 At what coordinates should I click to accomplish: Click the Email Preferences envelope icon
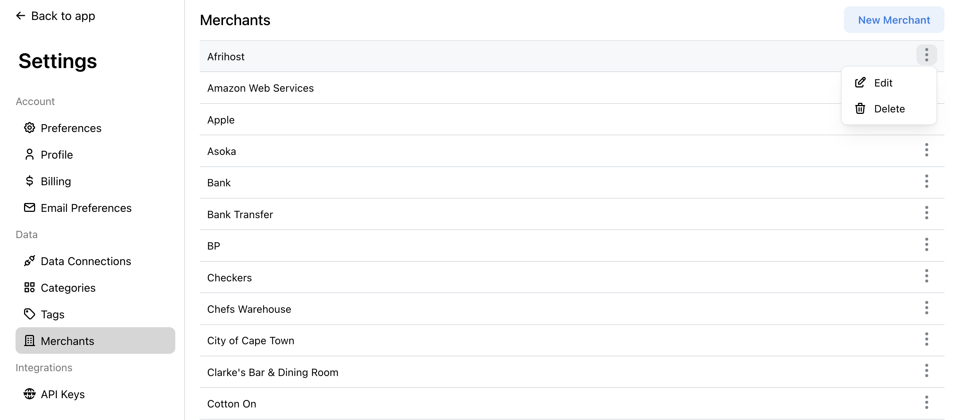(x=29, y=208)
